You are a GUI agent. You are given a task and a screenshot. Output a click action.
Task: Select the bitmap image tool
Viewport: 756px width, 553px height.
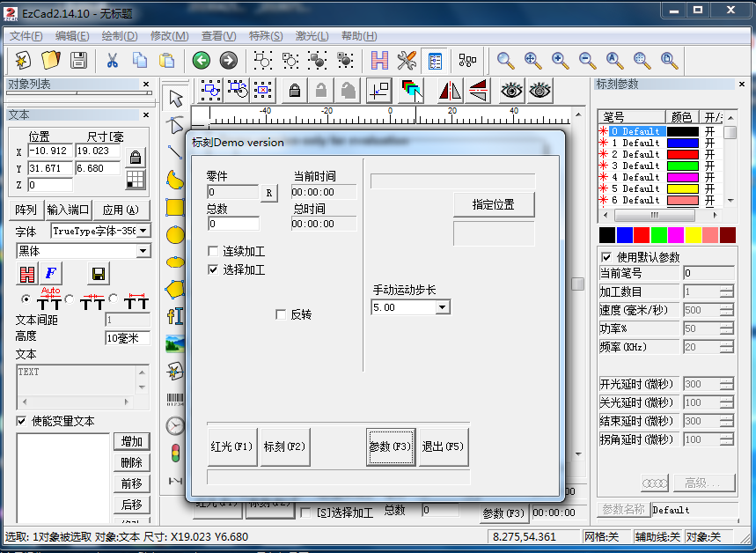click(175, 344)
